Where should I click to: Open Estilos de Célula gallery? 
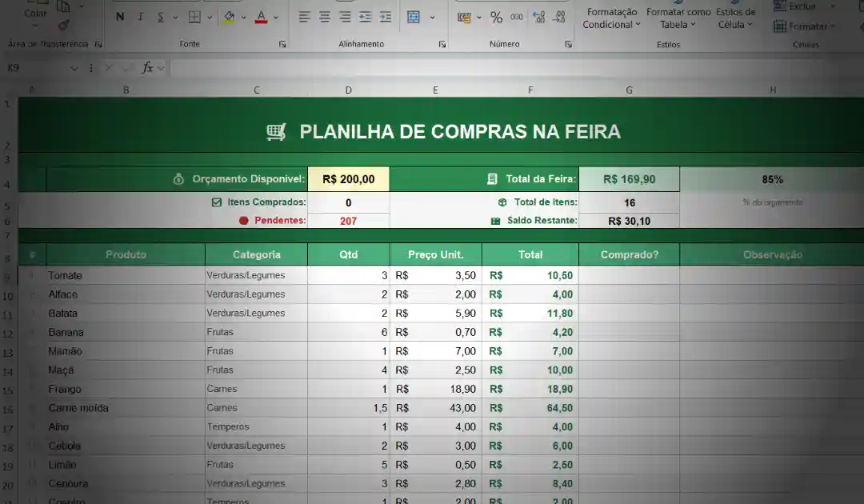point(736,18)
